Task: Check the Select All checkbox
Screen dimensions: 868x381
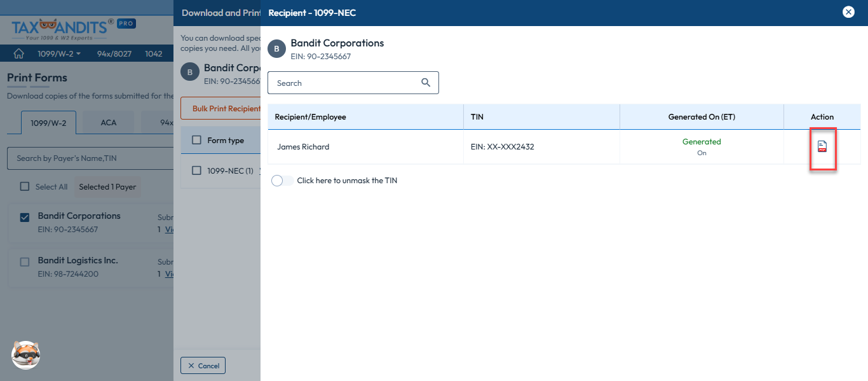Action: coord(25,187)
